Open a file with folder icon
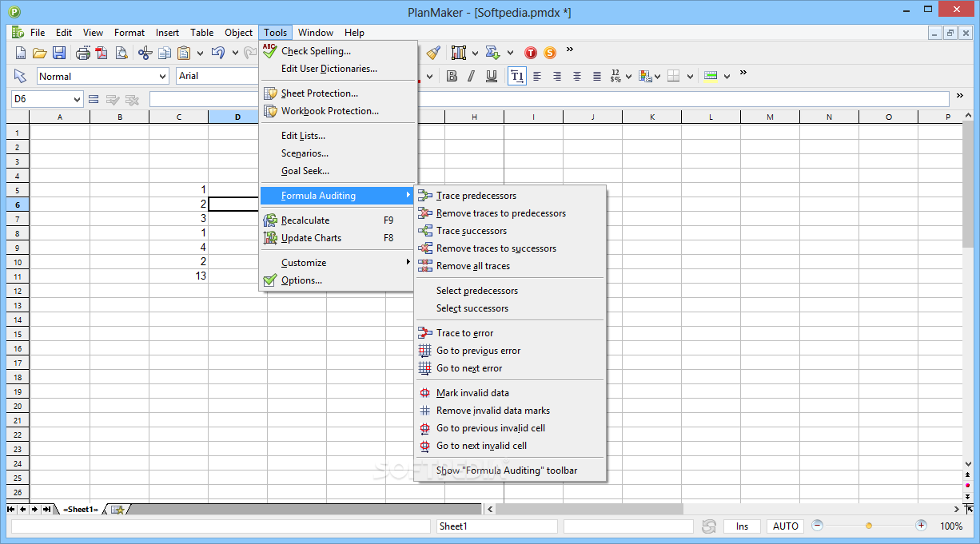Image resolution: width=980 pixels, height=544 pixels. click(x=39, y=53)
